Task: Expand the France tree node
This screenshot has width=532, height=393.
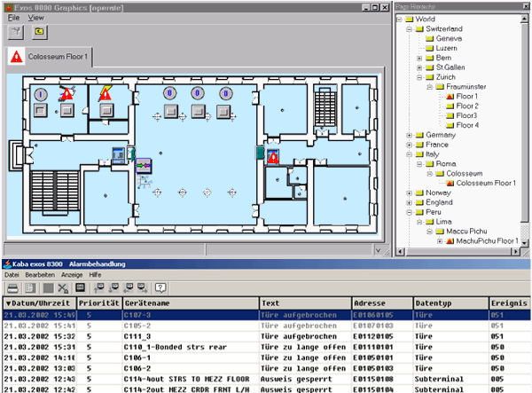Action: (x=410, y=145)
